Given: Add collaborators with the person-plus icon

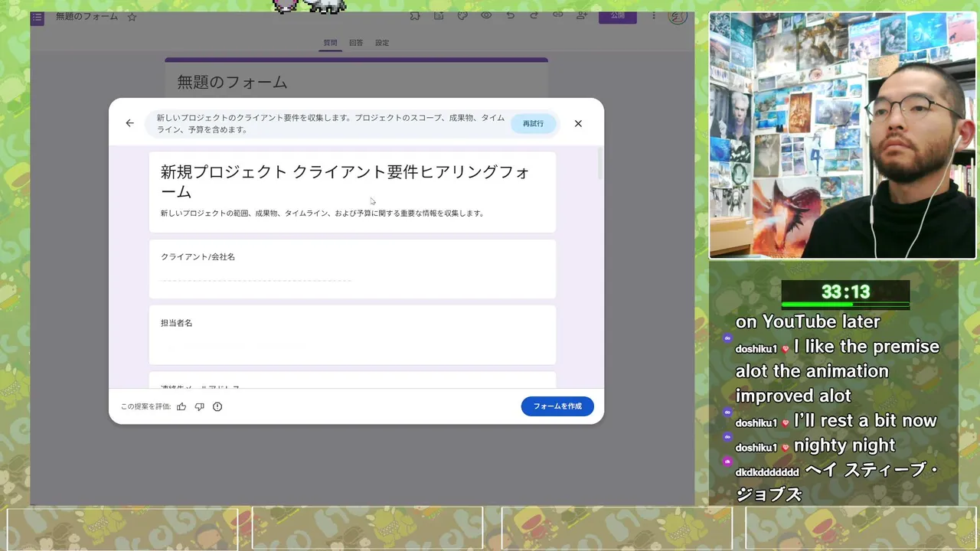Looking at the screenshot, I should 582,15.
